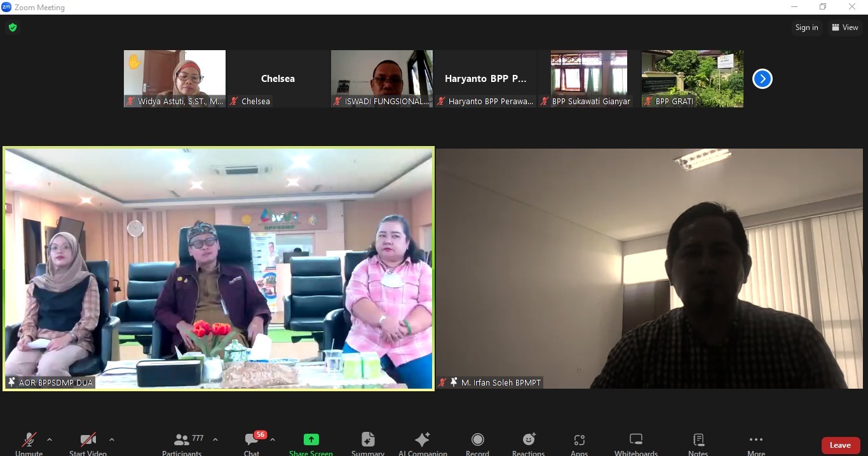The height and width of the screenshot is (456, 868).
Task: Start the camera video
Action: 88,443
